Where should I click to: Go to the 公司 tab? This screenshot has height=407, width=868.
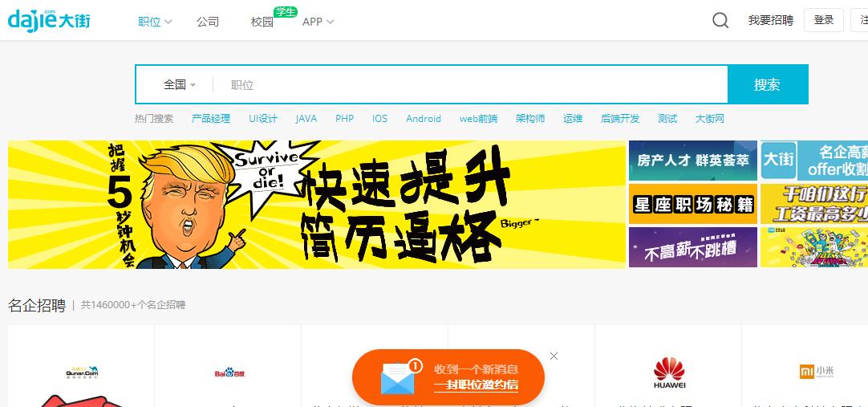[x=208, y=22]
